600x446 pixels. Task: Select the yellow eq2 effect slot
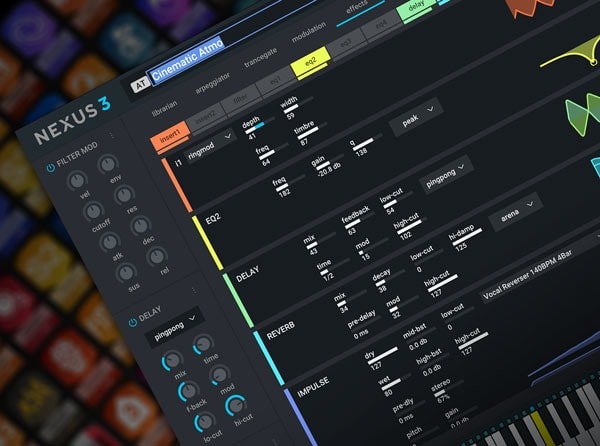[311, 61]
